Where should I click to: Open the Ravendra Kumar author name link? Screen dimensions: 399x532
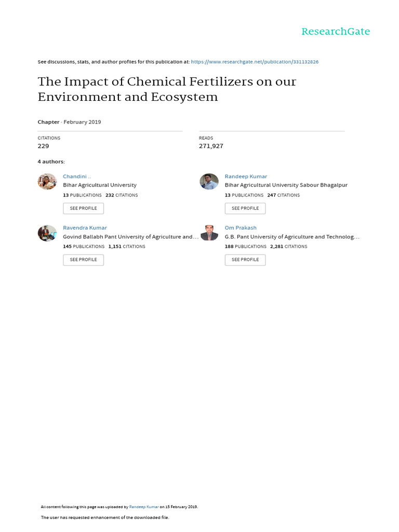[85, 228]
